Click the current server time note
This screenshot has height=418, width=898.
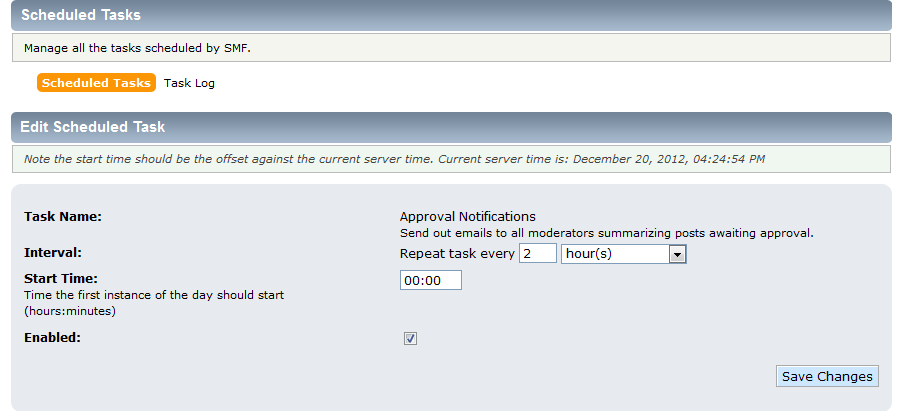tap(451, 159)
